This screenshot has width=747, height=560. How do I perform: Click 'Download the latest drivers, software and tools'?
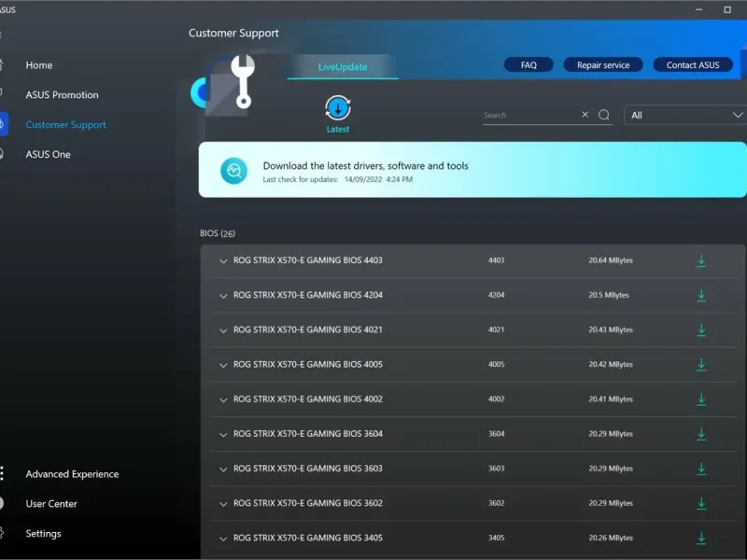365,166
